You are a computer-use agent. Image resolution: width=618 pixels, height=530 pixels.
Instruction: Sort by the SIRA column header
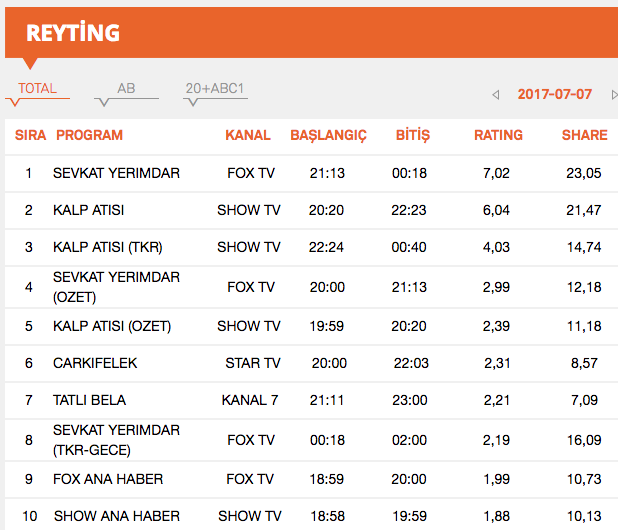tap(31, 135)
